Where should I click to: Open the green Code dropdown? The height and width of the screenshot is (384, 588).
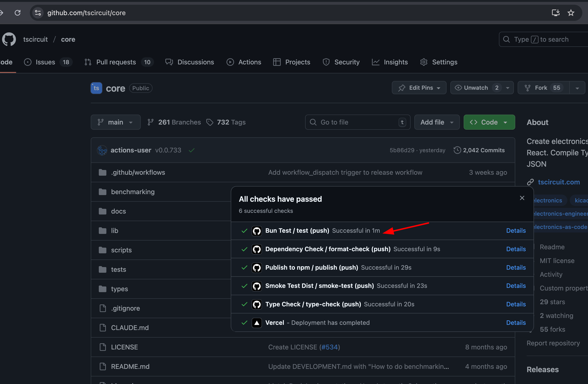[489, 122]
